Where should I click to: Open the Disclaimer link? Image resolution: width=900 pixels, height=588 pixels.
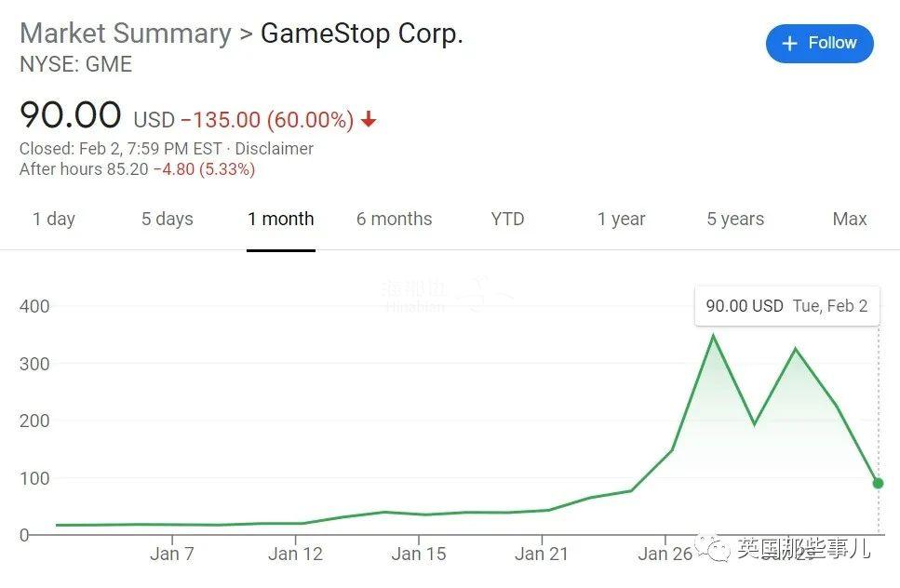tap(274, 149)
